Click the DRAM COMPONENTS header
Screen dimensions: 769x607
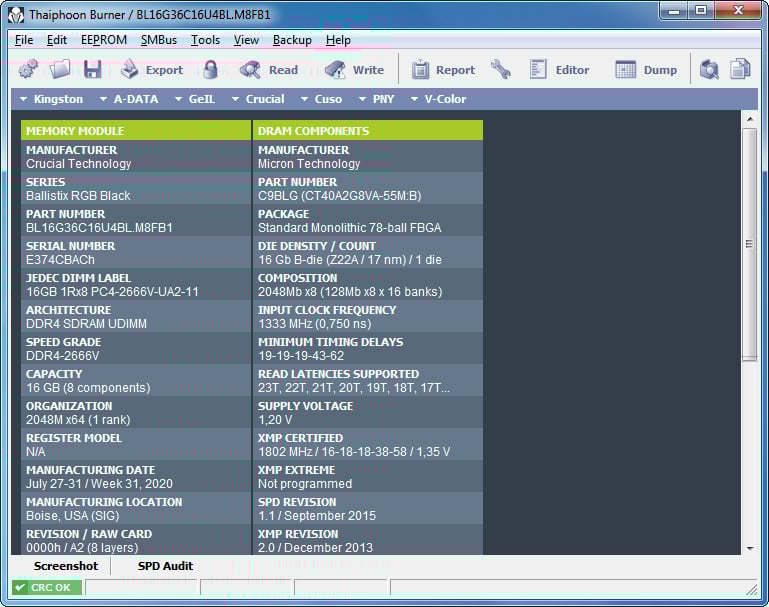368,131
